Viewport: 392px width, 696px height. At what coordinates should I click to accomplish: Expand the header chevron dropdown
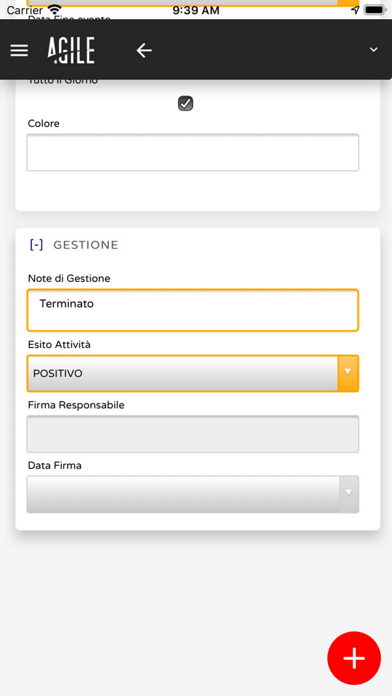point(374,50)
